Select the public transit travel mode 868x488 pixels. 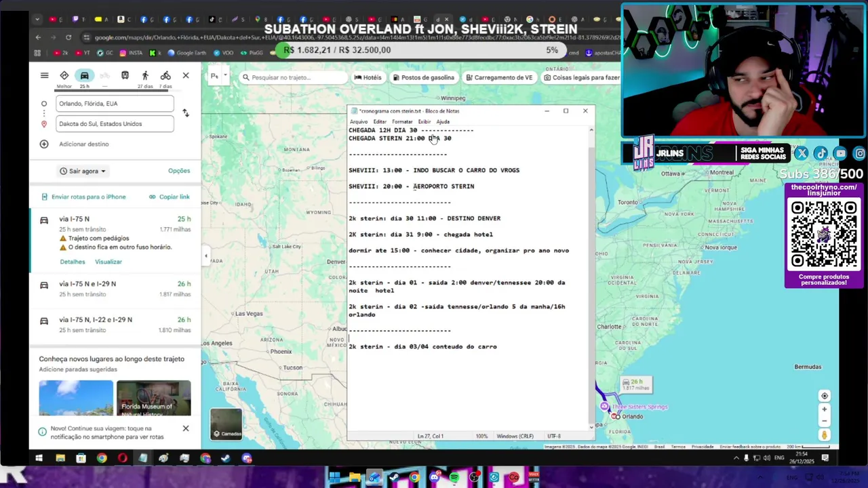pos(125,75)
